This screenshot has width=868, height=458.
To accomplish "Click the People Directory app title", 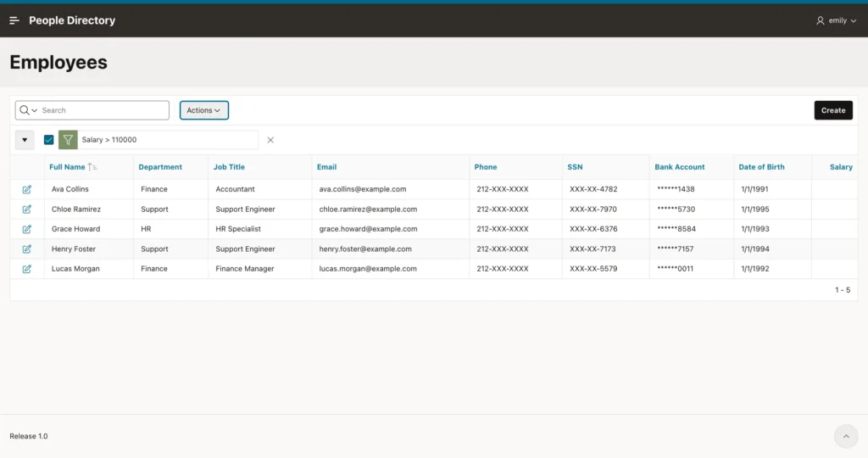I will [72, 20].
